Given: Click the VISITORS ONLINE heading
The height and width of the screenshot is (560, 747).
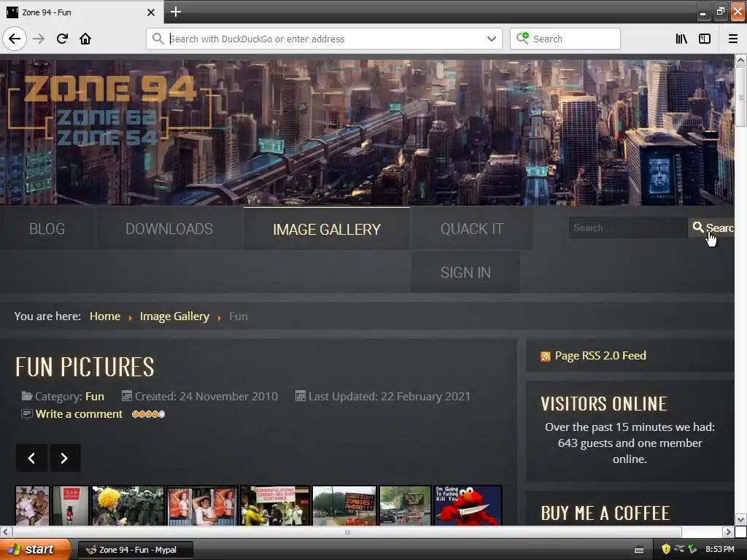Looking at the screenshot, I should click(603, 404).
